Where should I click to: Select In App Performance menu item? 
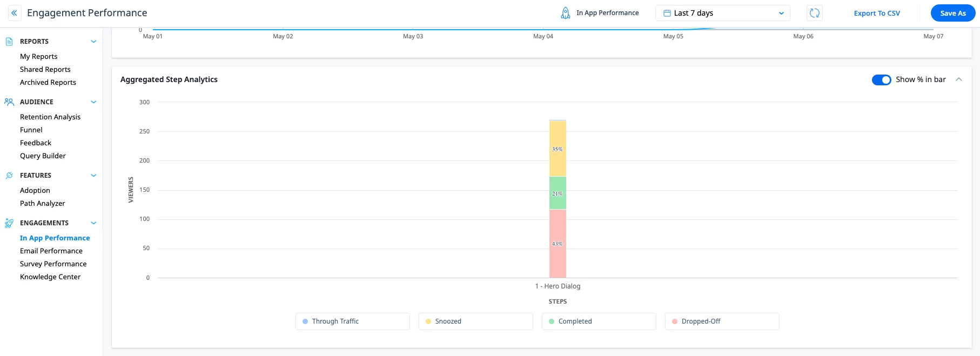pos(55,238)
